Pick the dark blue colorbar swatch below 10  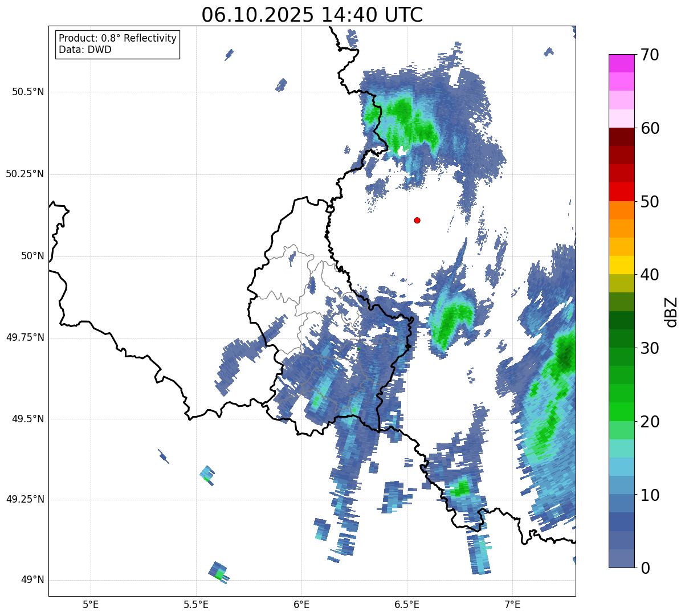point(621,522)
